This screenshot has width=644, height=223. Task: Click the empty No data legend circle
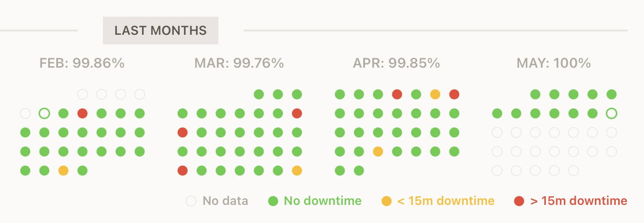pos(191,201)
